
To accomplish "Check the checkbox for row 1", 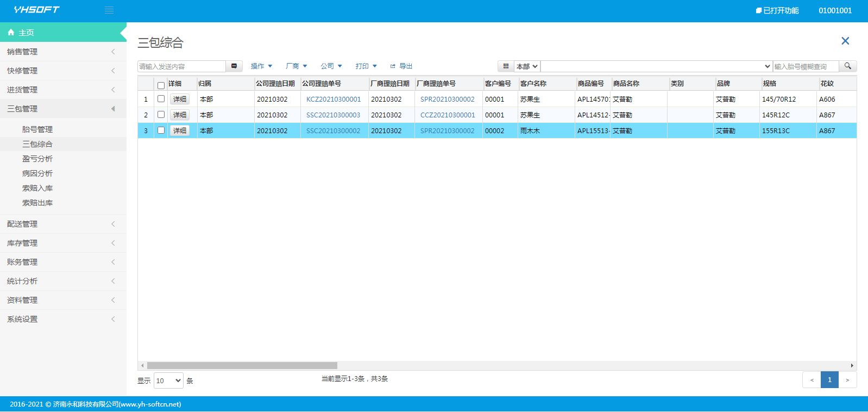I will coord(161,99).
